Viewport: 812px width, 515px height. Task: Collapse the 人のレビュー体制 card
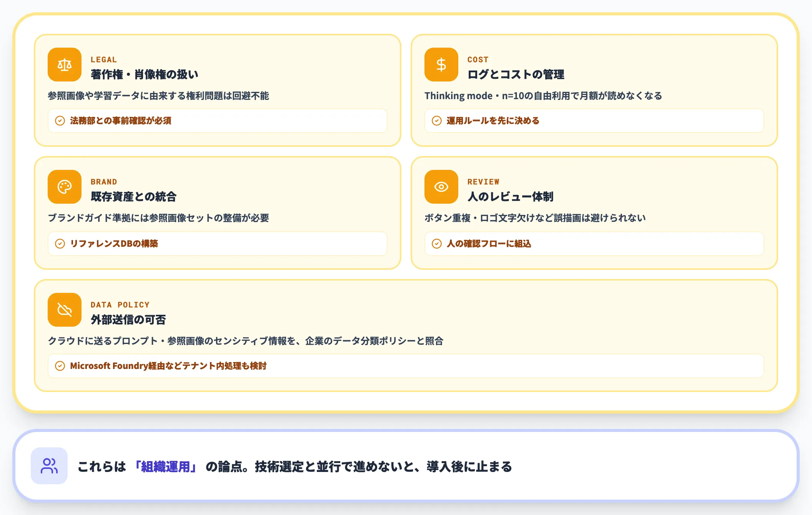pos(510,196)
